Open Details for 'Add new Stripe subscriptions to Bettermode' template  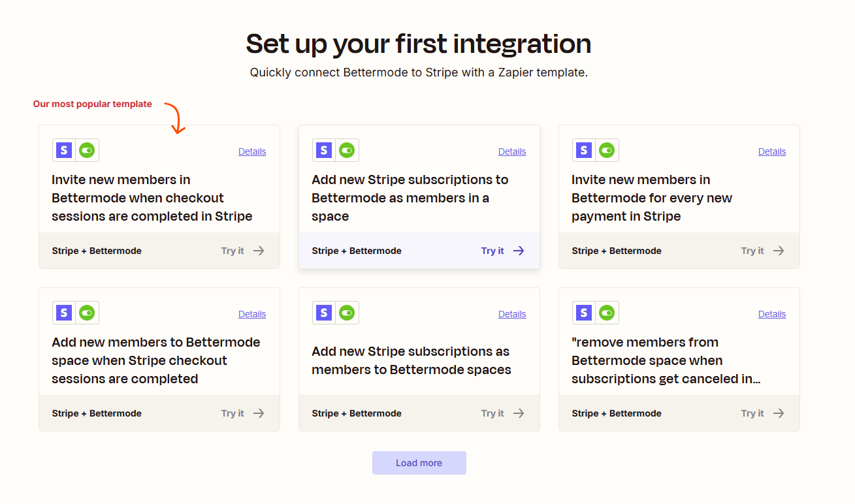tap(512, 151)
